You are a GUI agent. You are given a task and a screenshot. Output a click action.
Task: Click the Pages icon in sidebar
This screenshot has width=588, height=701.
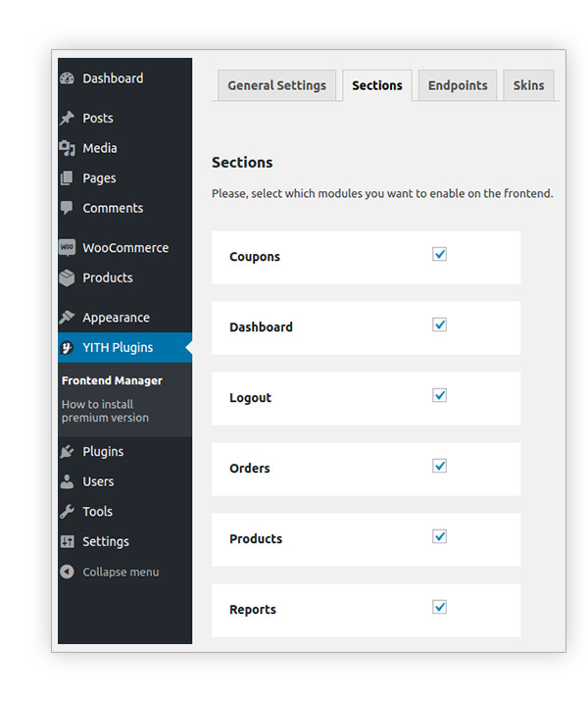[67, 178]
